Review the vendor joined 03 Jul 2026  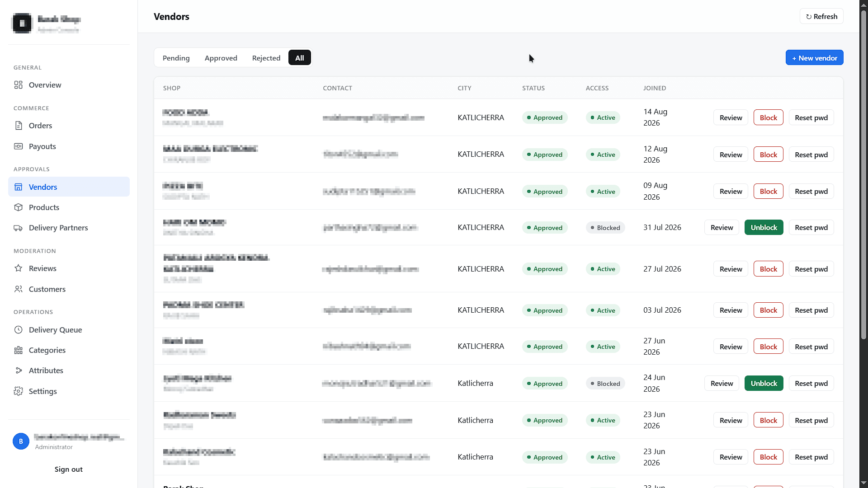click(731, 310)
